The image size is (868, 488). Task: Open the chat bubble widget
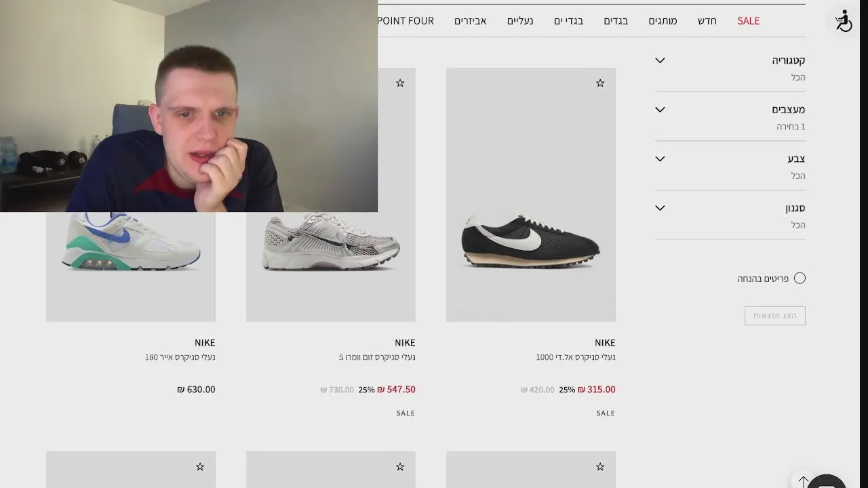pos(827,482)
